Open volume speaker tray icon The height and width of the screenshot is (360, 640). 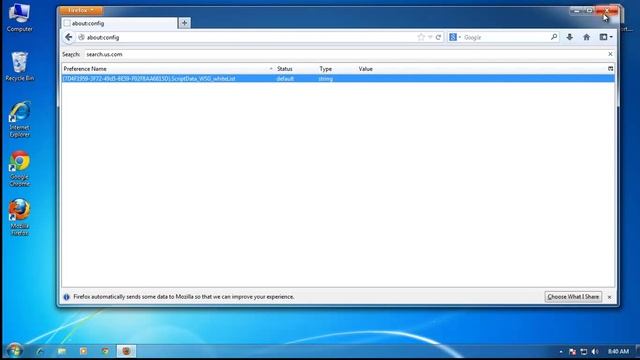(x=595, y=351)
